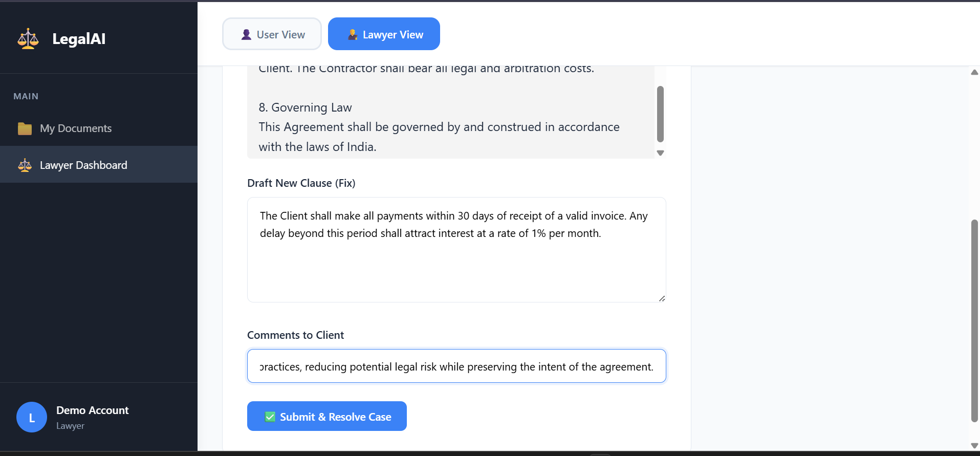This screenshot has width=980, height=456.
Task: Click the lawyer icon in Lawyer View
Action: (353, 34)
